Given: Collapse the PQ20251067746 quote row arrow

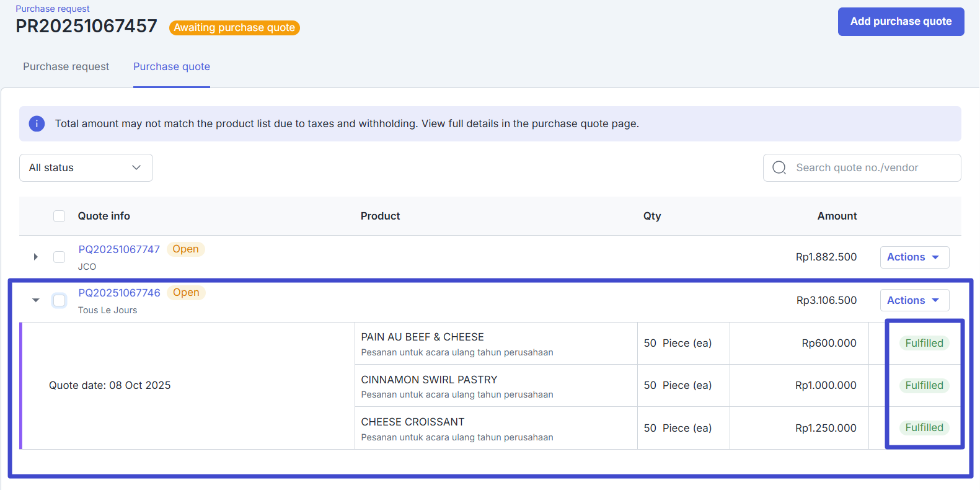Looking at the screenshot, I should pyautogui.click(x=36, y=300).
